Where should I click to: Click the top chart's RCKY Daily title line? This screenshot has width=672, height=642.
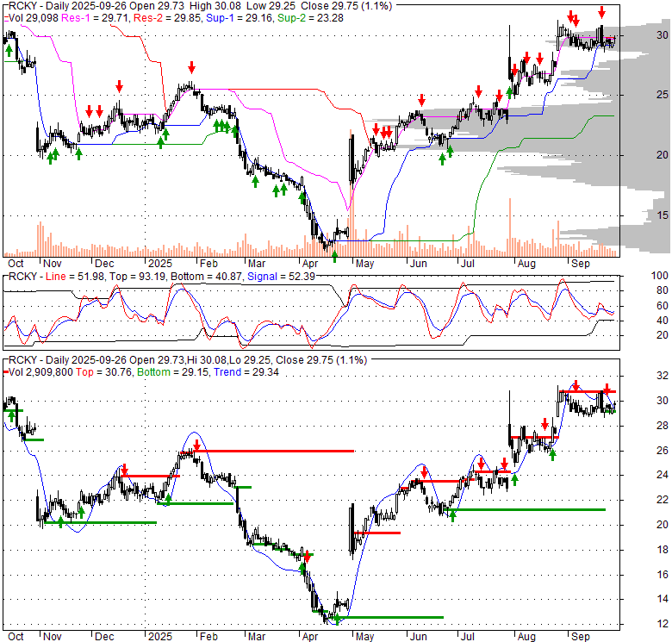(x=200, y=6)
